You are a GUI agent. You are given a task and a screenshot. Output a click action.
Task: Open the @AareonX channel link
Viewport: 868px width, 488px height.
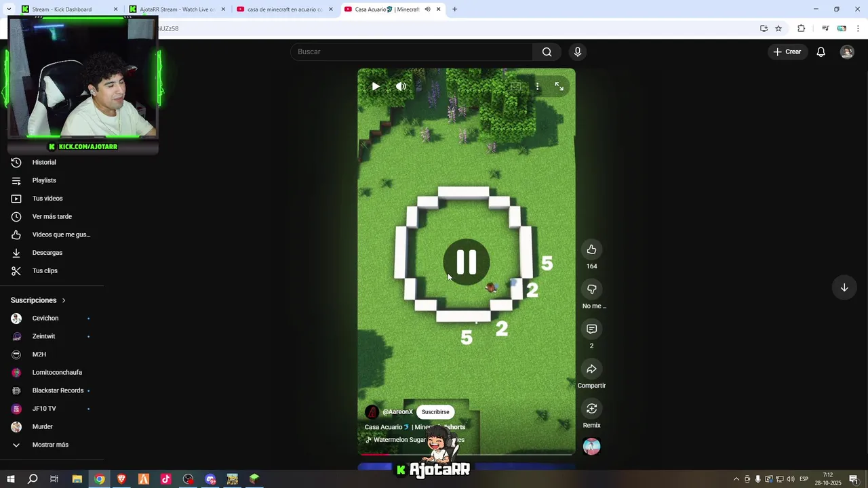(397, 412)
